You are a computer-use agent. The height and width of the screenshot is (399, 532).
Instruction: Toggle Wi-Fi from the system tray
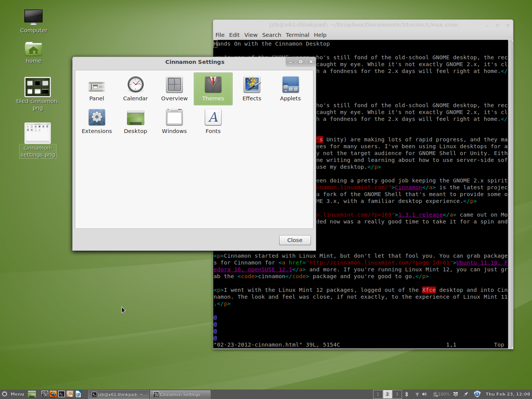(417, 394)
